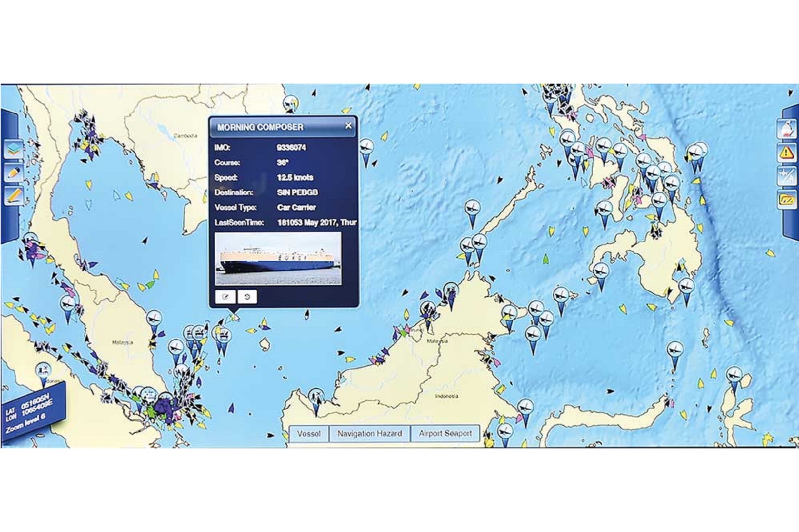
Task: Switch to the Airport Seaport tab
Action: pyautogui.click(x=445, y=434)
